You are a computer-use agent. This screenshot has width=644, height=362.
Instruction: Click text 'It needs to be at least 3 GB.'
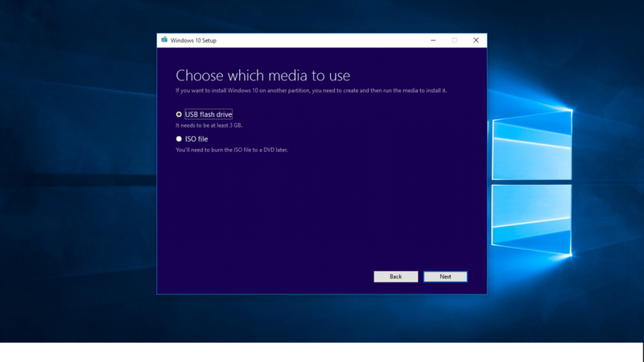209,125
